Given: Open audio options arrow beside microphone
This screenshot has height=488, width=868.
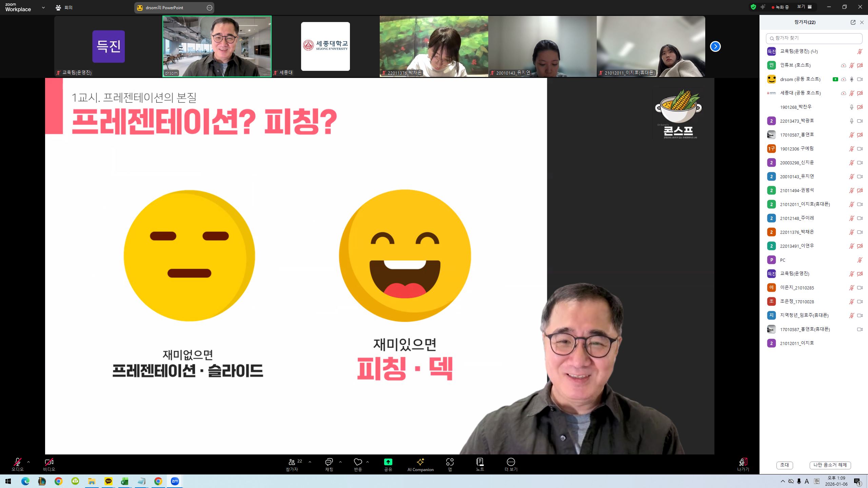Looking at the screenshot, I should pos(28,462).
